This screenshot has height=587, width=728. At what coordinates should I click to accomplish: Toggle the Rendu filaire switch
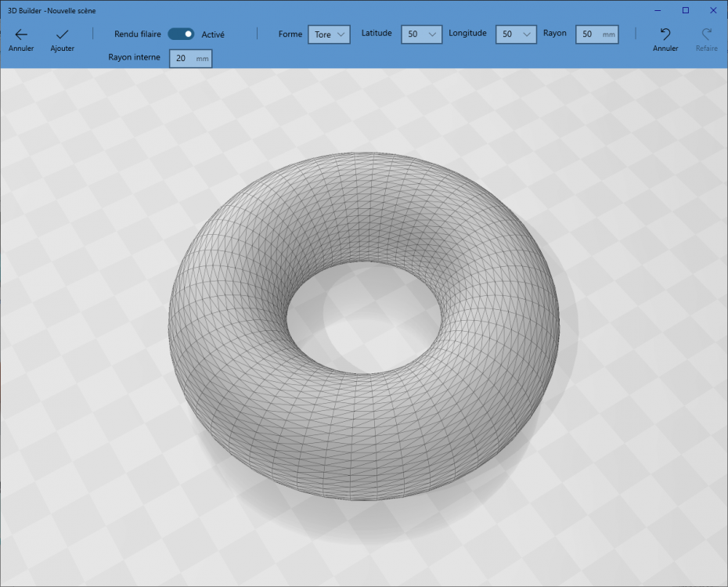pos(181,34)
